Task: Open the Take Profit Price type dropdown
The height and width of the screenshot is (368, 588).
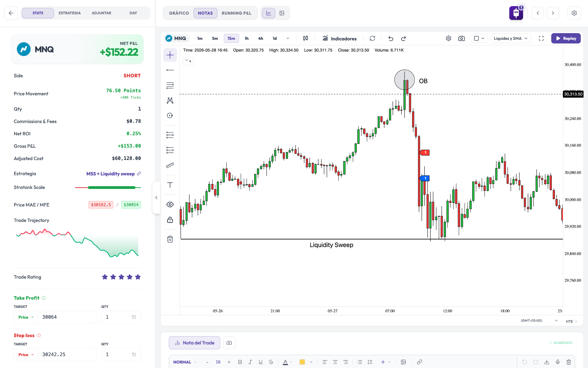Action: [26, 317]
